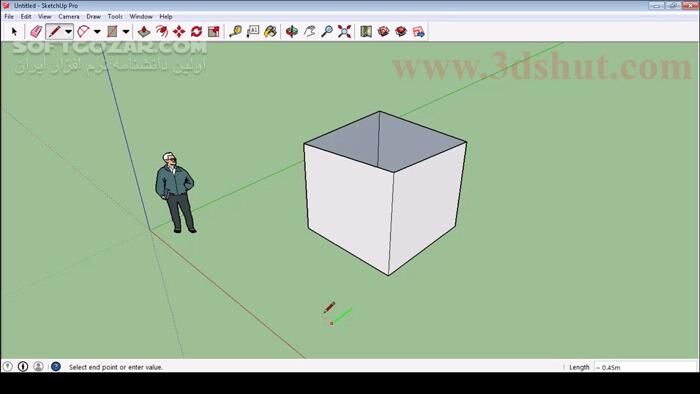Image resolution: width=700 pixels, height=394 pixels.
Task: Select the Rectangle shape tool
Action: tap(112, 32)
